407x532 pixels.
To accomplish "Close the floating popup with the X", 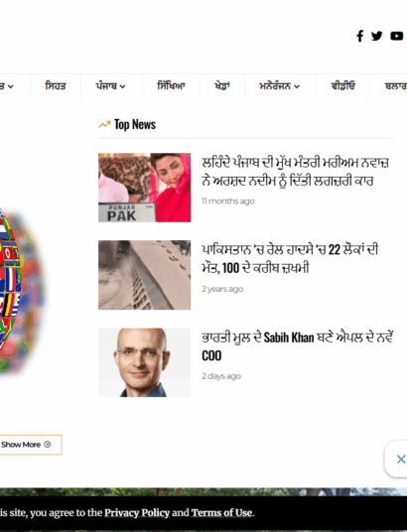I will click(x=401, y=460).
